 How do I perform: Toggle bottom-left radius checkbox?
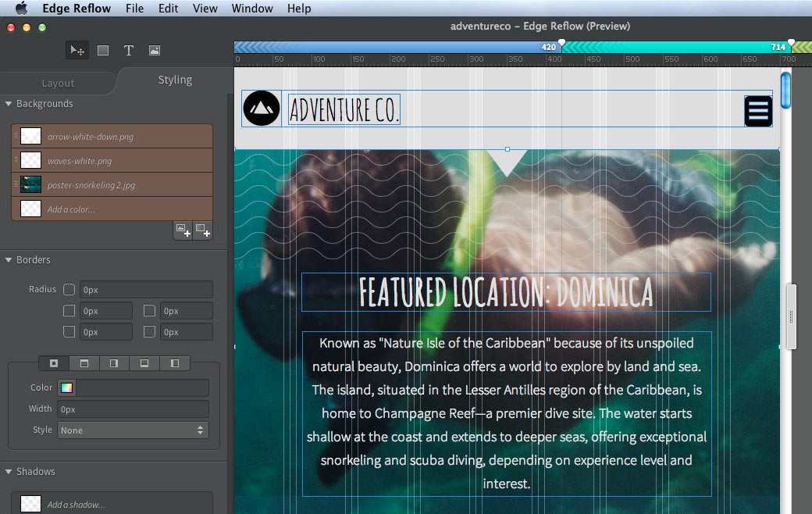tap(69, 331)
